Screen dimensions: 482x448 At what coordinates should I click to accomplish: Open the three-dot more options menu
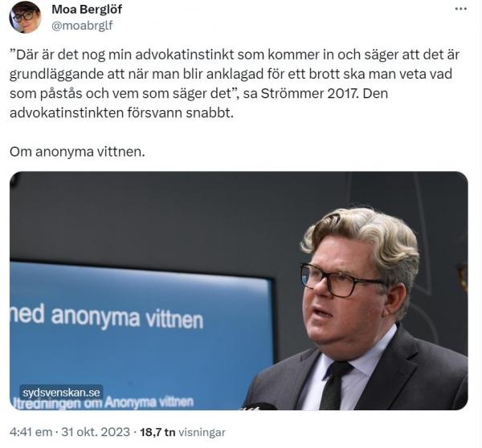[460, 9]
